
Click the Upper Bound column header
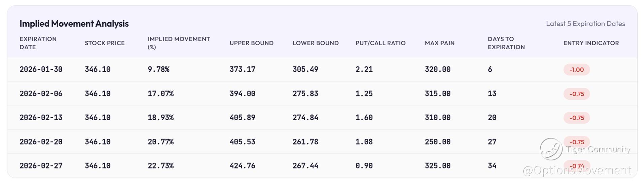251,43
